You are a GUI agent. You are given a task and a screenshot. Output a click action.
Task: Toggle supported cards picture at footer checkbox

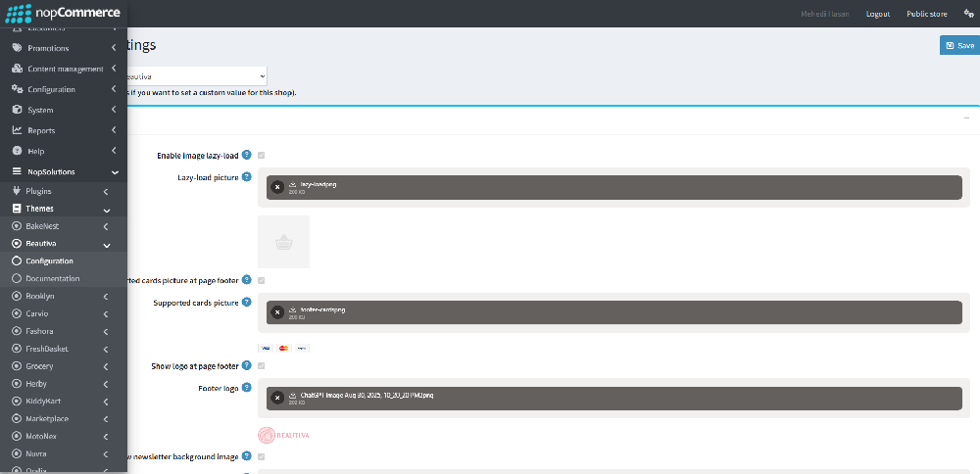[x=262, y=281]
